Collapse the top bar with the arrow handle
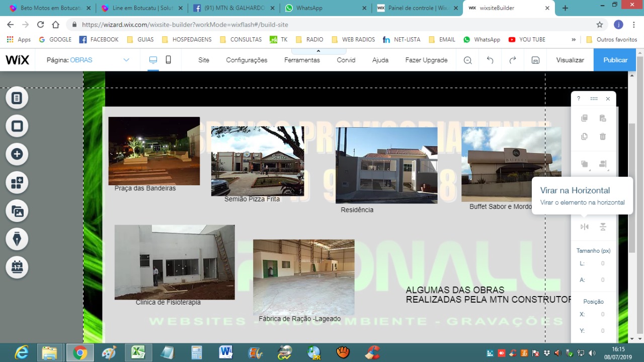 click(x=318, y=51)
